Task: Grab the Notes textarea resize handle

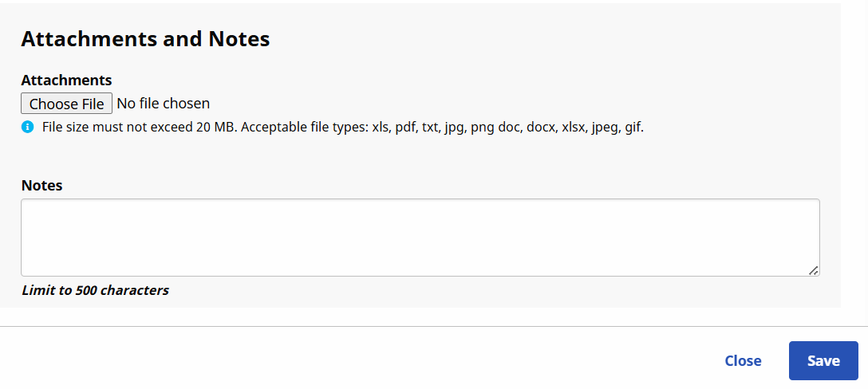Action: pos(813,270)
